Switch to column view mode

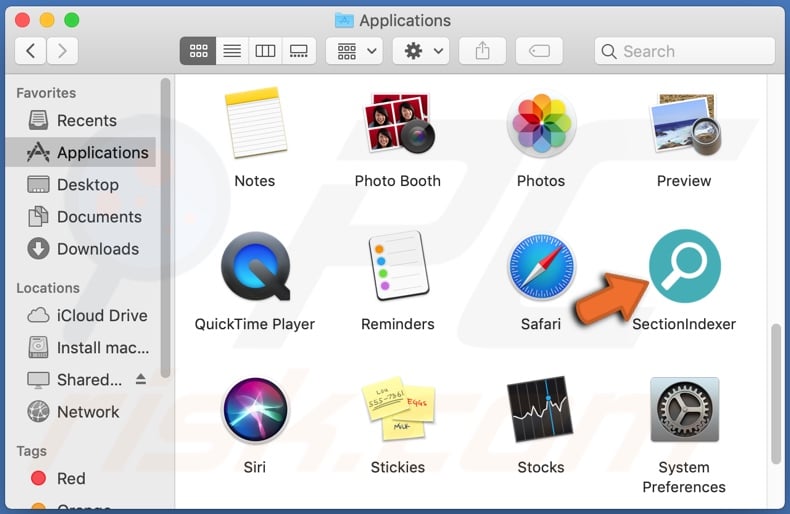tap(265, 51)
